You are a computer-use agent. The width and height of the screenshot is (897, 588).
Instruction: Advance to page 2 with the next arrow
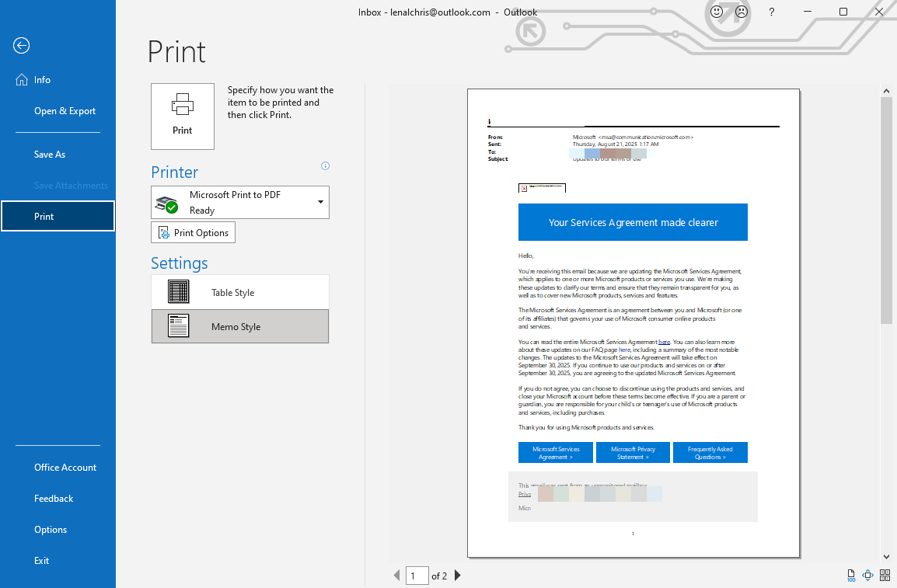[457, 576]
